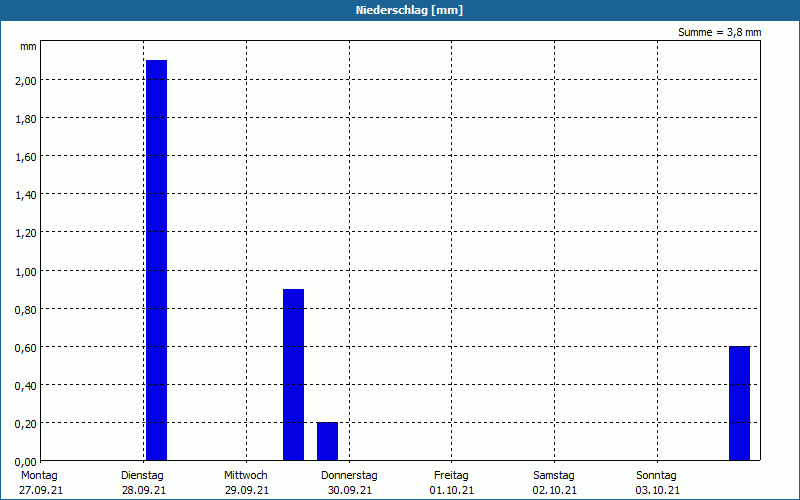
Task: Click the '0,20' y-axis value
Action: point(26,424)
